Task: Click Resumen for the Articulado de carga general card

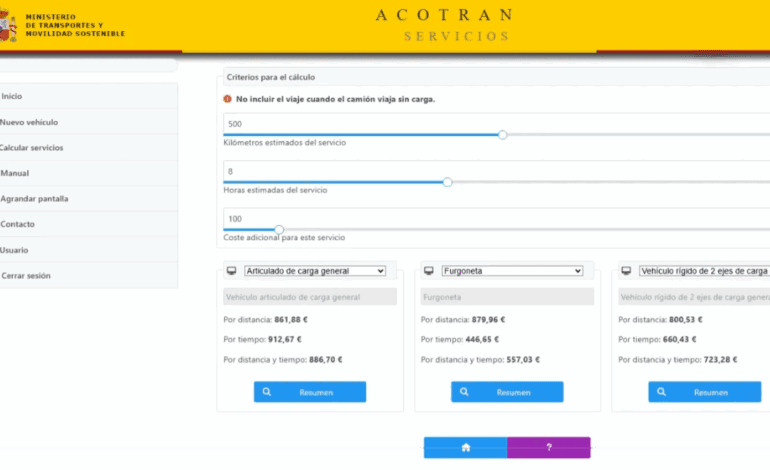Action: [x=310, y=392]
